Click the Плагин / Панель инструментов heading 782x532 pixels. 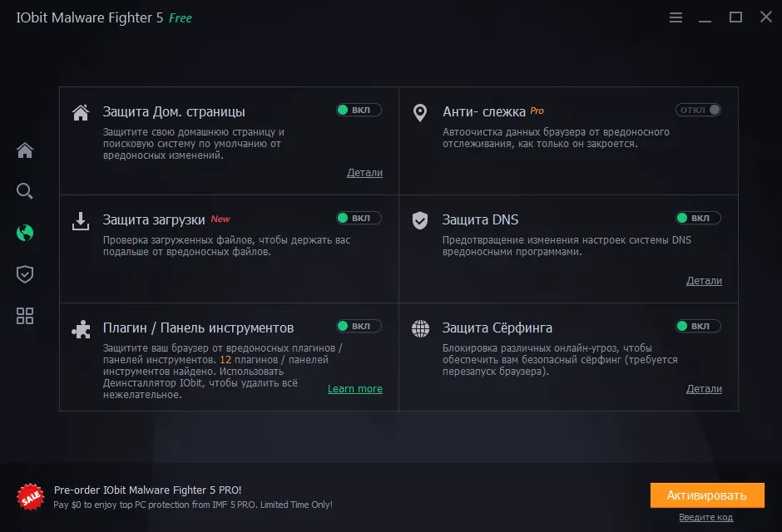click(198, 328)
